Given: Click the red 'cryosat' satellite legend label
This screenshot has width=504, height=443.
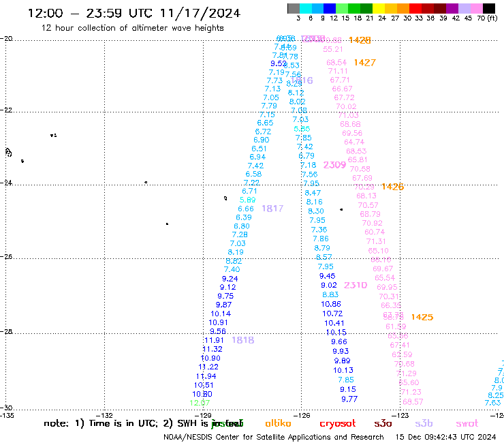Looking at the screenshot, I should tap(338, 424).
